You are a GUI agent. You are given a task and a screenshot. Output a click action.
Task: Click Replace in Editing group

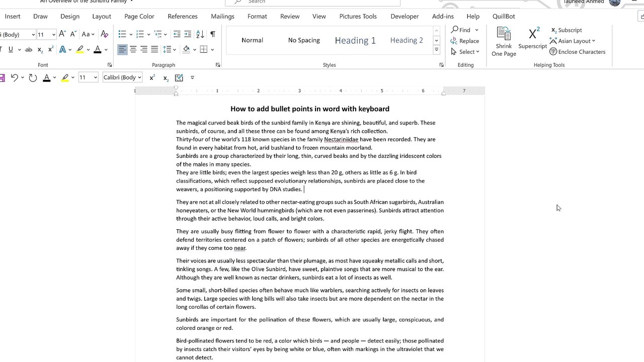tap(465, 41)
